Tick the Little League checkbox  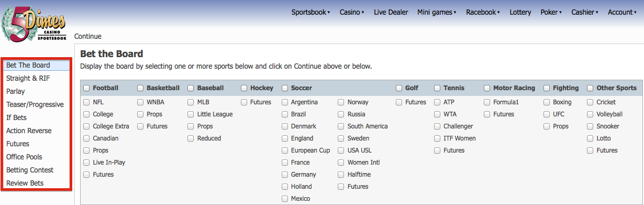click(191, 114)
